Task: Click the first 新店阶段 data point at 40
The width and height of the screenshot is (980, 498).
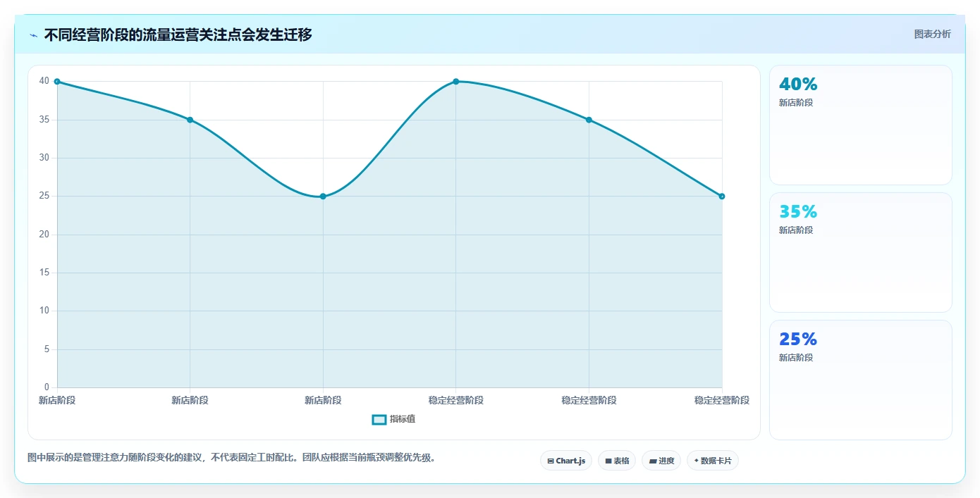Action: tap(57, 82)
